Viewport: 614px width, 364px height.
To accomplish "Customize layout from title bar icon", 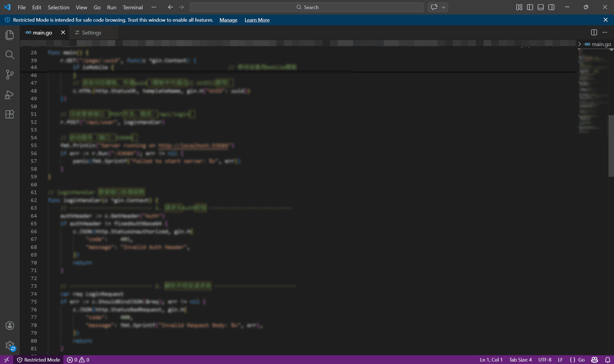I will (x=519, y=7).
